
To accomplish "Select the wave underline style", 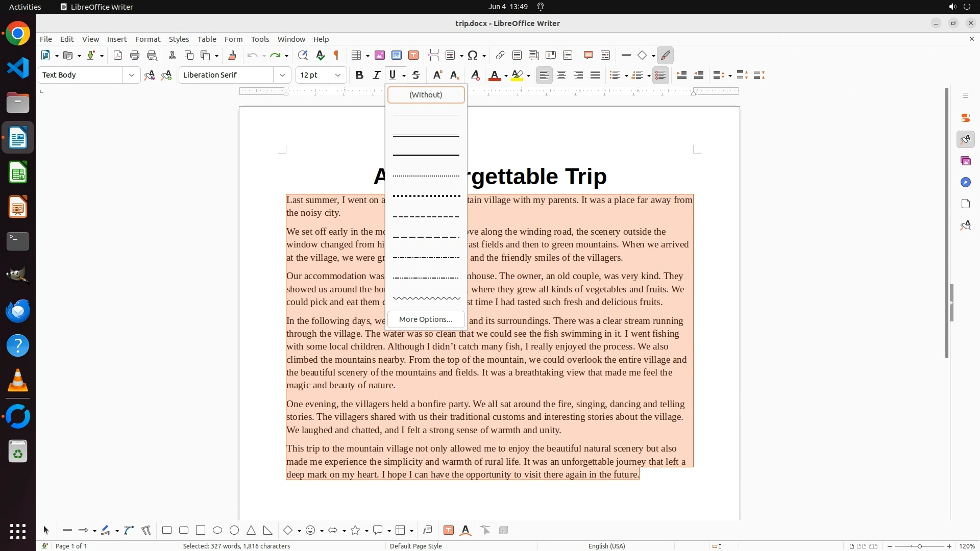I will coord(426,298).
